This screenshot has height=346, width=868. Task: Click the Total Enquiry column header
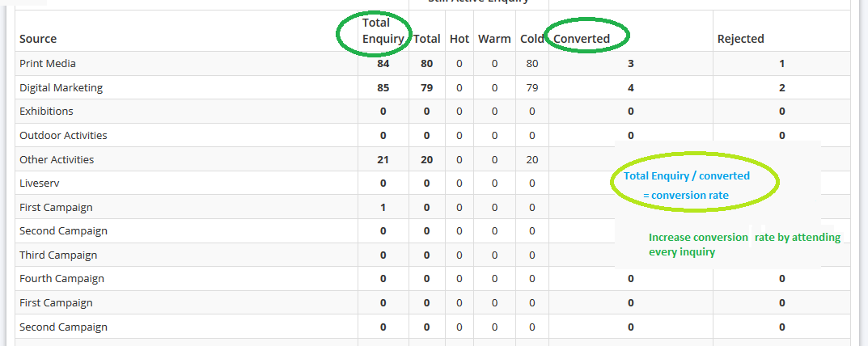pos(383,31)
